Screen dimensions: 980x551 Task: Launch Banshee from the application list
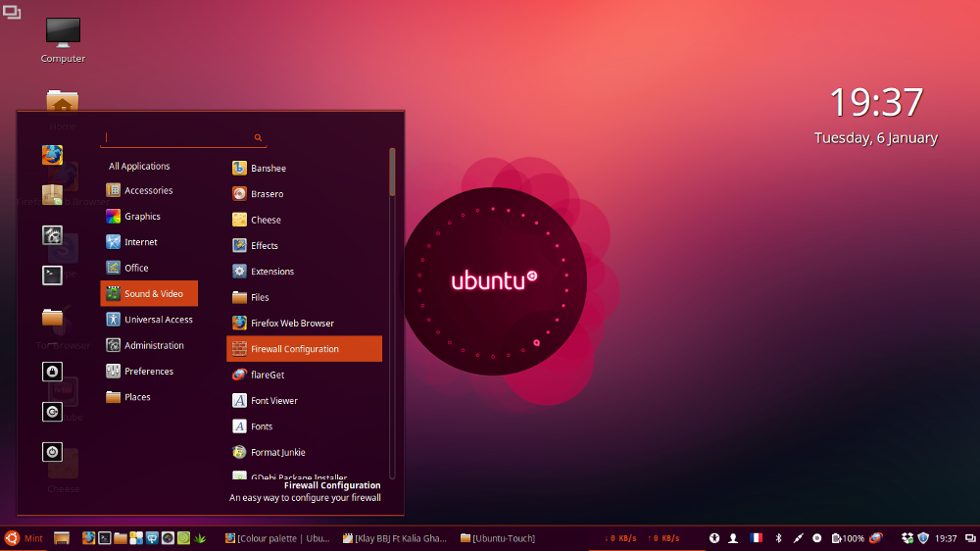point(305,169)
